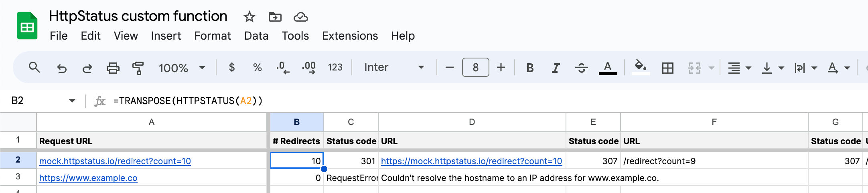Screen dimensions: 868x193
Task: Open the text color picker
Action: 608,68
